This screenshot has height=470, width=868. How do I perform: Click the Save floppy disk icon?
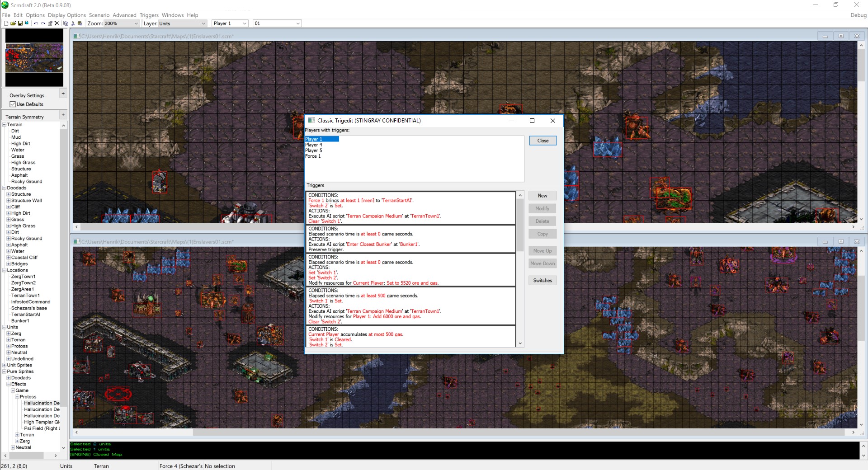click(x=20, y=23)
